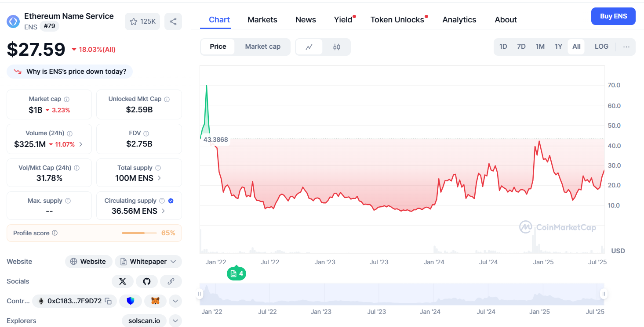Open the X social profile icon
The width and height of the screenshot is (644, 327).
coord(123,281)
